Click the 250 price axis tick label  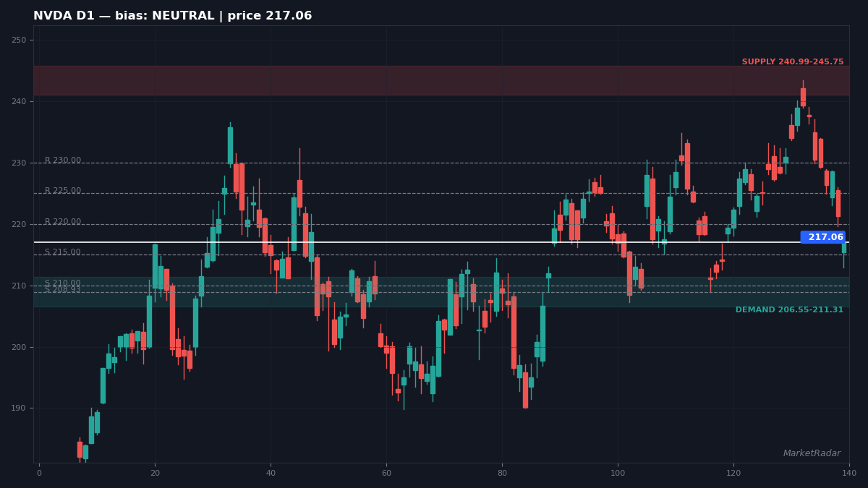point(20,40)
